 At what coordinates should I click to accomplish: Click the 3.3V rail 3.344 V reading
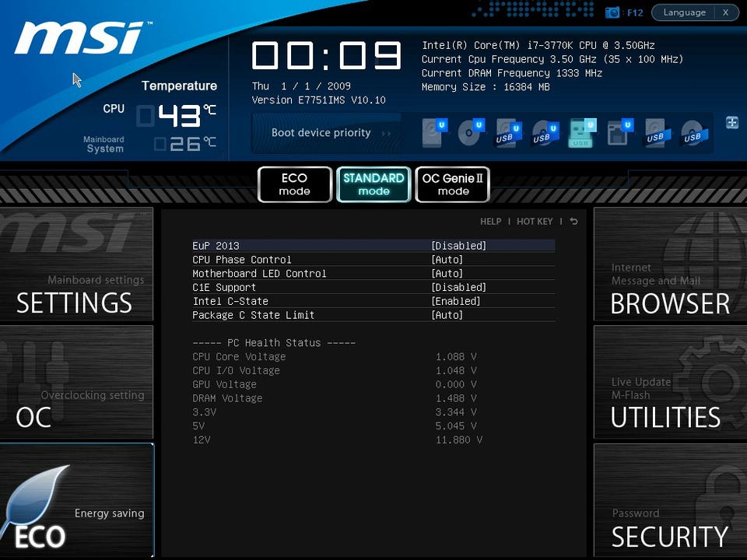pos(456,412)
